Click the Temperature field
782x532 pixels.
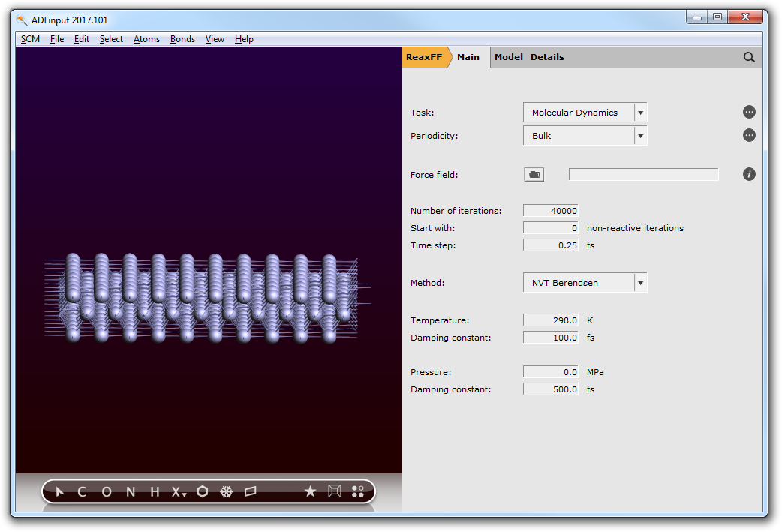pyautogui.click(x=551, y=320)
